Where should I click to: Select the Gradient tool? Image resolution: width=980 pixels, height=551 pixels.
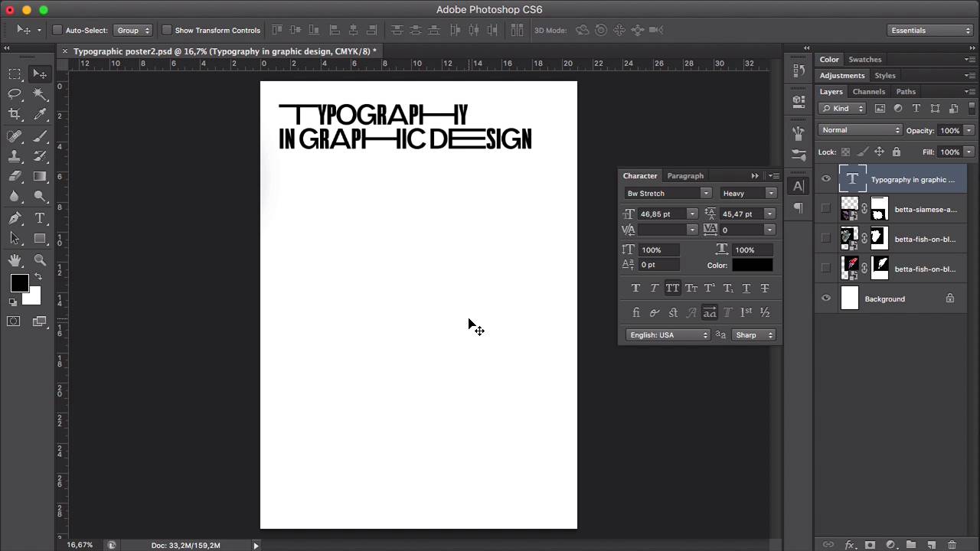(40, 176)
